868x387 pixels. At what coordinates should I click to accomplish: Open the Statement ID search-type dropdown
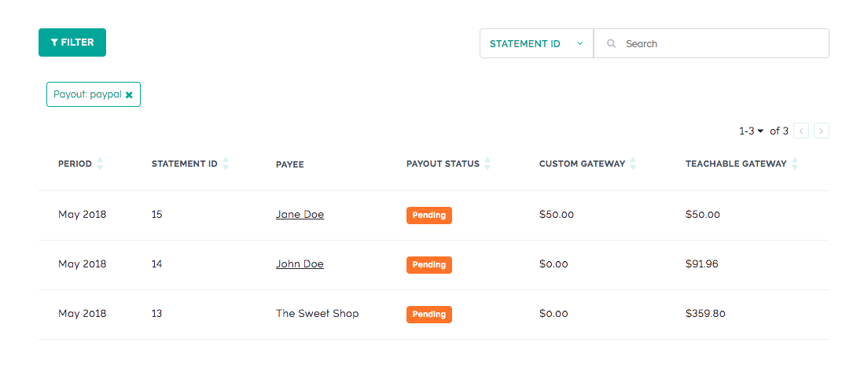coord(536,43)
